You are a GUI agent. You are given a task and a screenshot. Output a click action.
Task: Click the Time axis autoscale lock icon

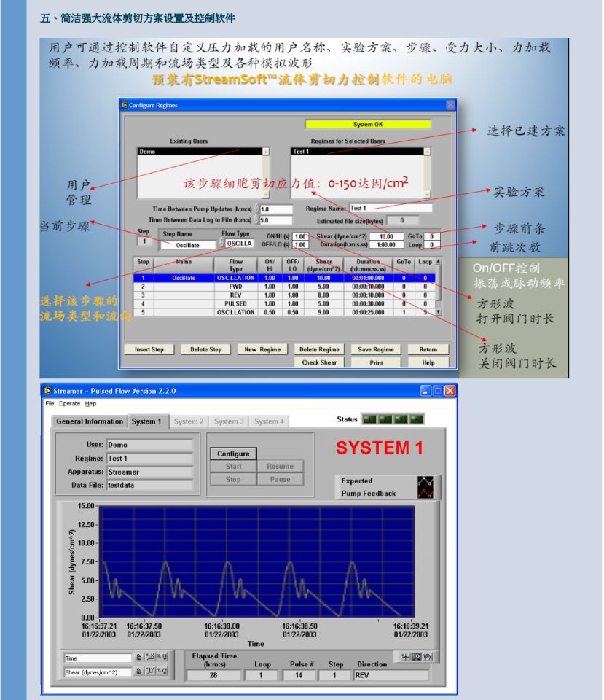[x=138, y=658]
